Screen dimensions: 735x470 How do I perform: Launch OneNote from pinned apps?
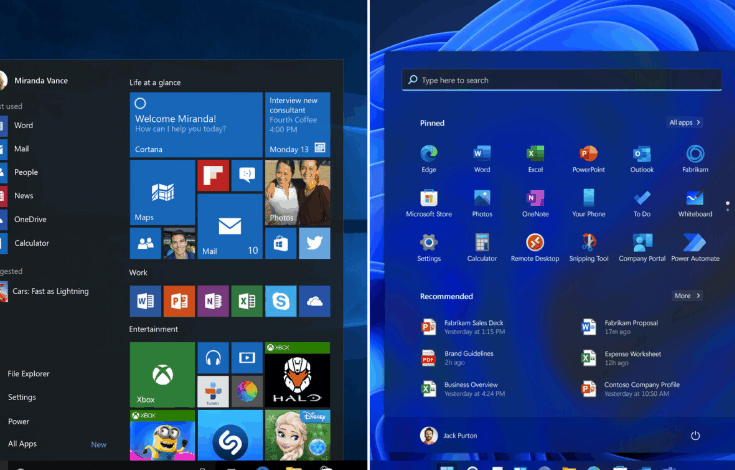pos(535,203)
